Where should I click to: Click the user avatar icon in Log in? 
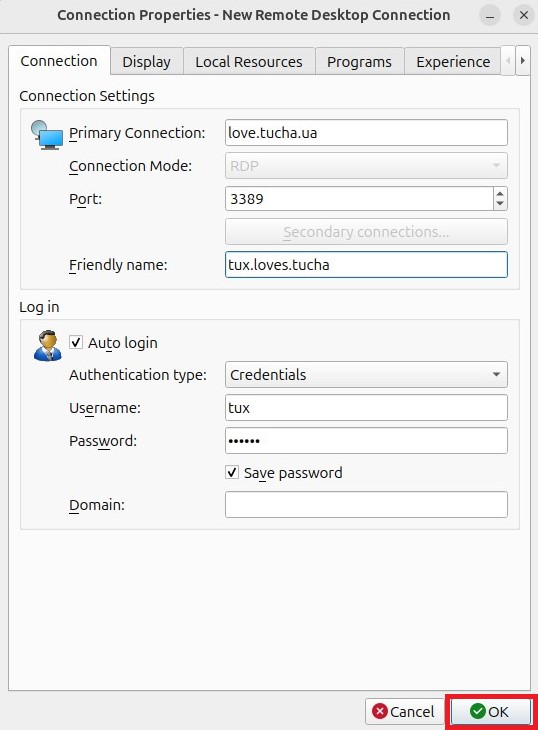tap(47, 345)
